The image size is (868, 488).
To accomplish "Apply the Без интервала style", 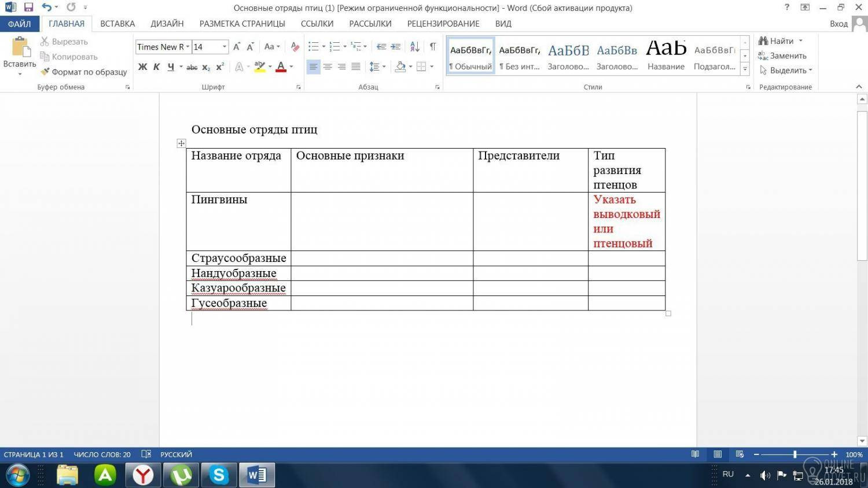I will tap(520, 56).
